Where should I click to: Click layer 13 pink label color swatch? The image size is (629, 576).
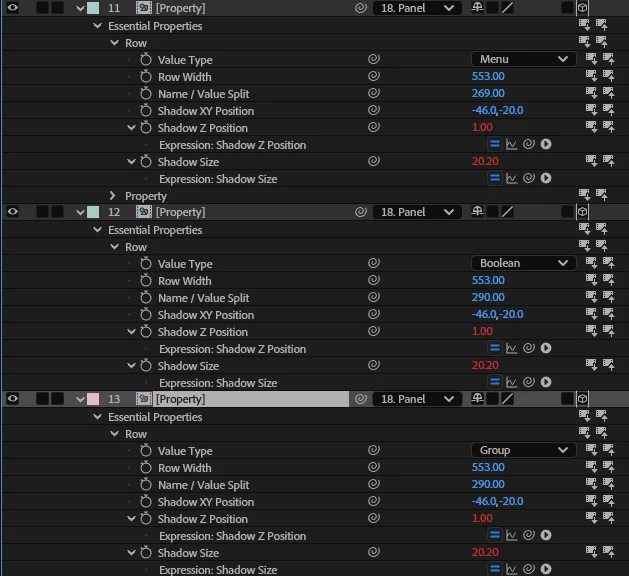click(x=93, y=399)
